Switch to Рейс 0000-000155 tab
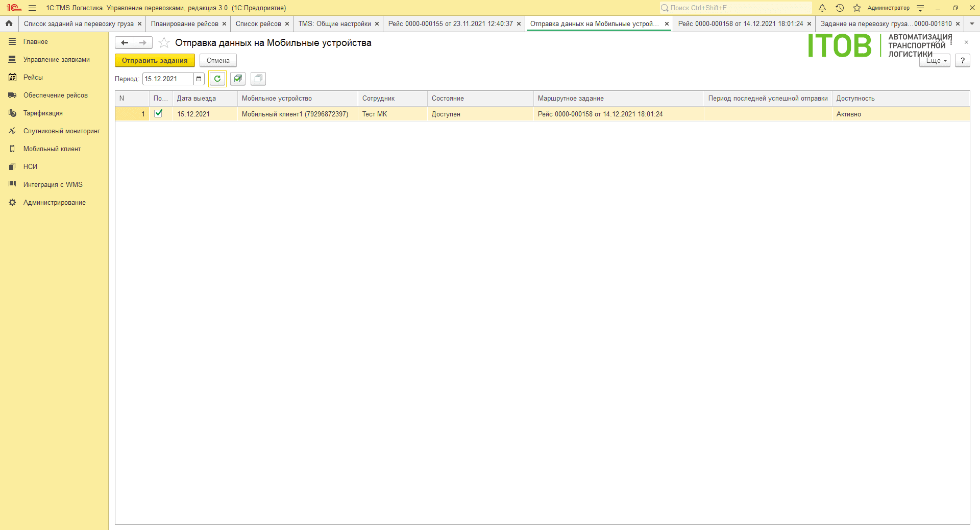The width and height of the screenshot is (980, 530). [450, 23]
